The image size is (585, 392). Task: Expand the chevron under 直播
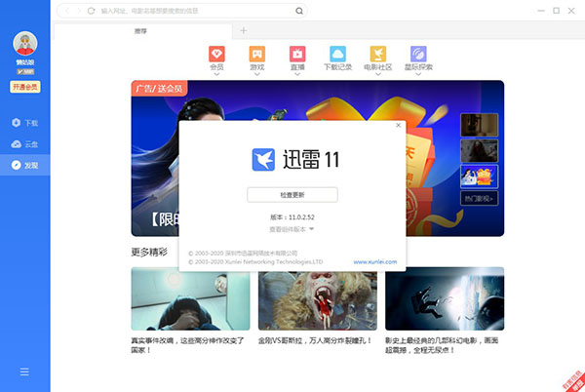click(297, 74)
